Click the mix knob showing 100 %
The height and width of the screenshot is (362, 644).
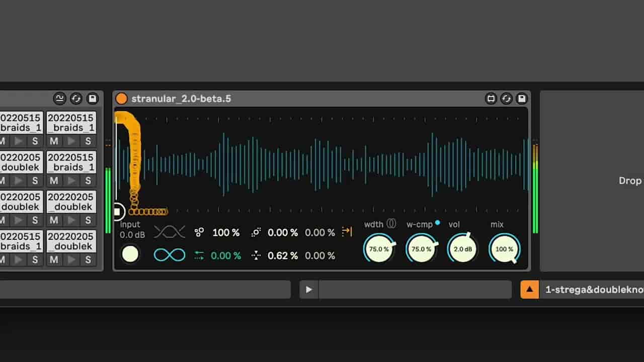[504, 249]
